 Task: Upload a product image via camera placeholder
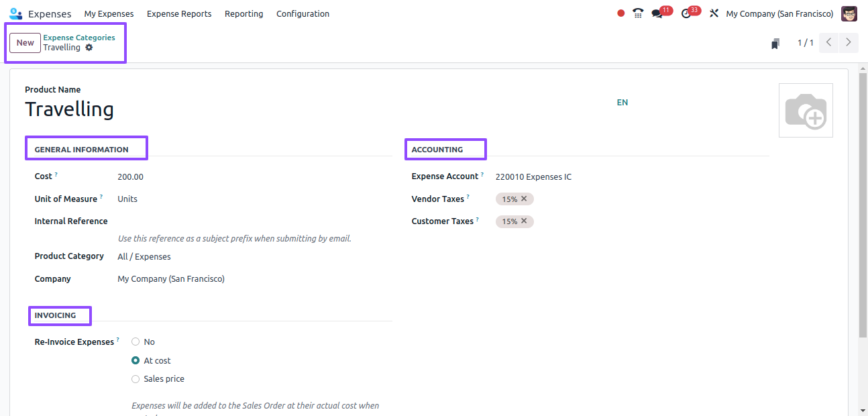(x=806, y=111)
